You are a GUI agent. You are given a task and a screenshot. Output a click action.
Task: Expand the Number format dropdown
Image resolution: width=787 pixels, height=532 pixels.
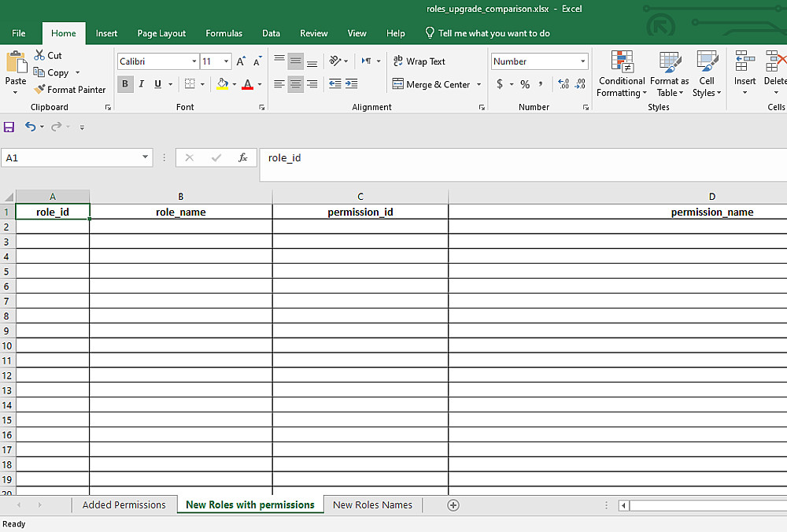pyautogui.click(x=582, y=61)
